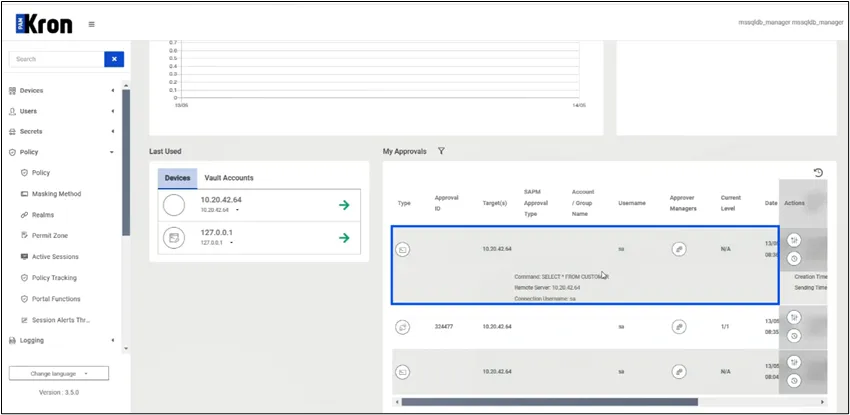The height and width of the screenshot is (415, 850).
Task: Open Realms link icon in sidebar
Action: (x=24, y=215)
